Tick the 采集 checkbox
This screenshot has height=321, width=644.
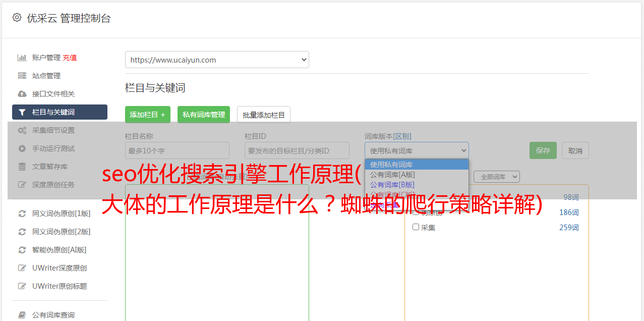[416, 227]
